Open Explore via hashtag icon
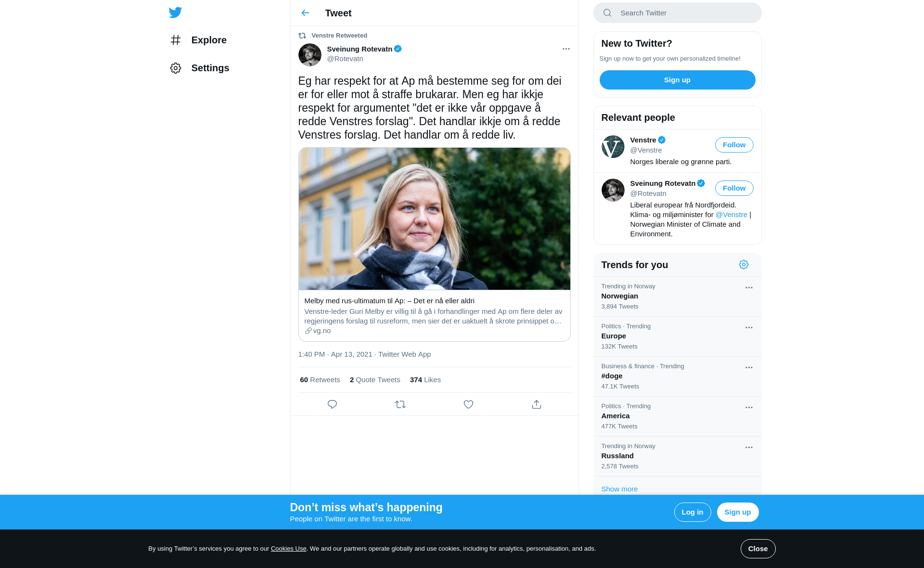The width and height of the screenshot is (924, 568). tap(176, 40)
